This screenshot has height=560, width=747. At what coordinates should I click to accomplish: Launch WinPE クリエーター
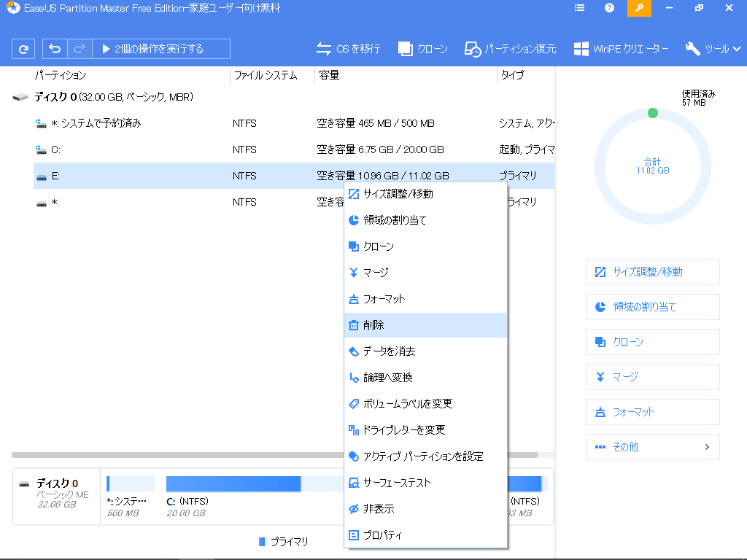[622, 49]
